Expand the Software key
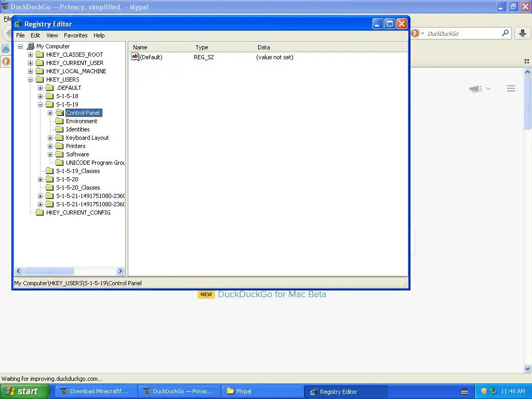Image resolution: width=532 pixels, height=399 pixels. click(x=50, y=154)
